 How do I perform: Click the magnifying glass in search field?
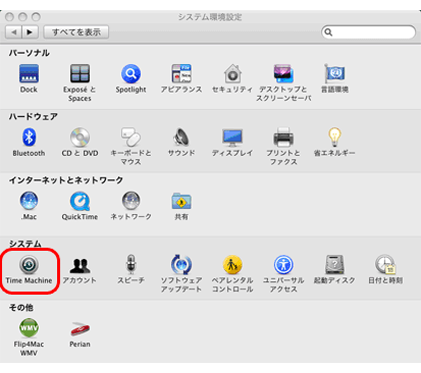pyautogui.click(x=328, y=32)
